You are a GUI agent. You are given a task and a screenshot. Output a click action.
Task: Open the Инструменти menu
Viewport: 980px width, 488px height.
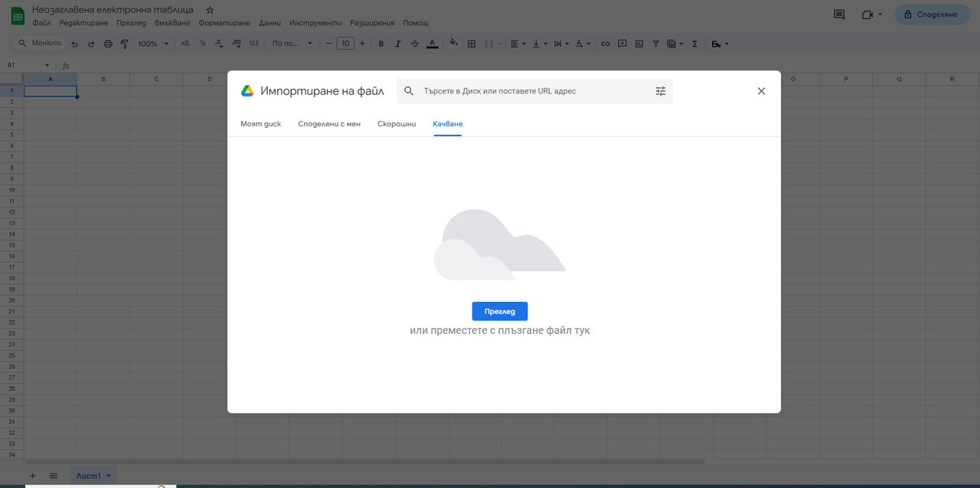pyautogui.click(x=315, y=23)
